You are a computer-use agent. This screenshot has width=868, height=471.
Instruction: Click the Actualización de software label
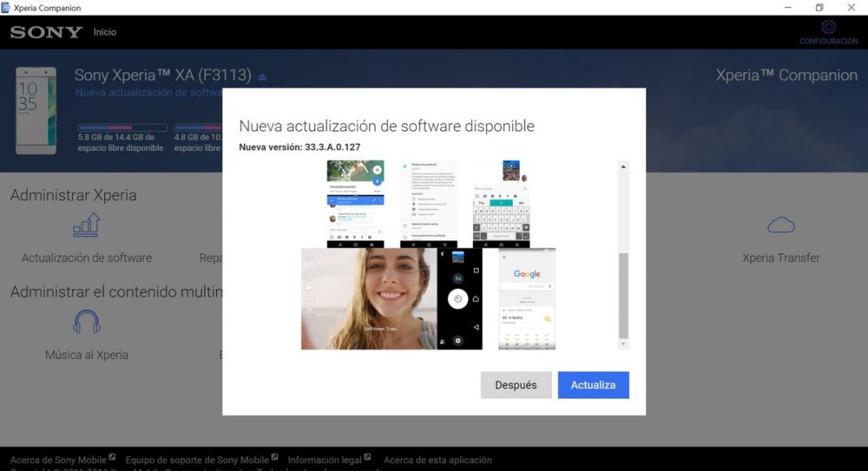pos(86,257)
